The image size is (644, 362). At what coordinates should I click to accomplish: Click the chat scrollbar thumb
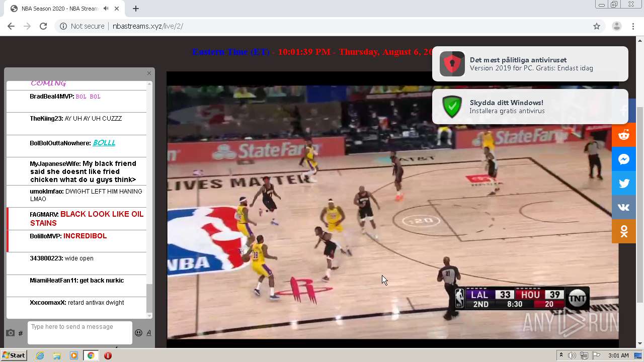[x=149, y=298]
